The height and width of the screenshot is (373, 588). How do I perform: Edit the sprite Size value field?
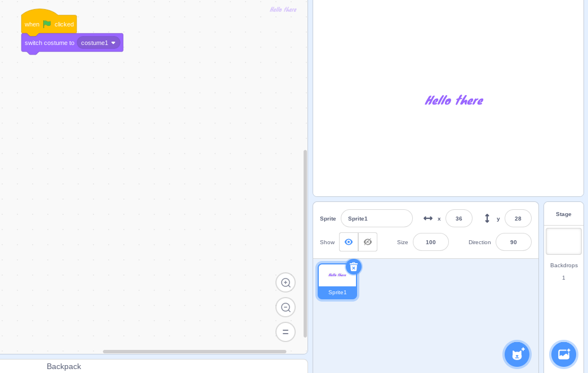click(x=430, y=242)
